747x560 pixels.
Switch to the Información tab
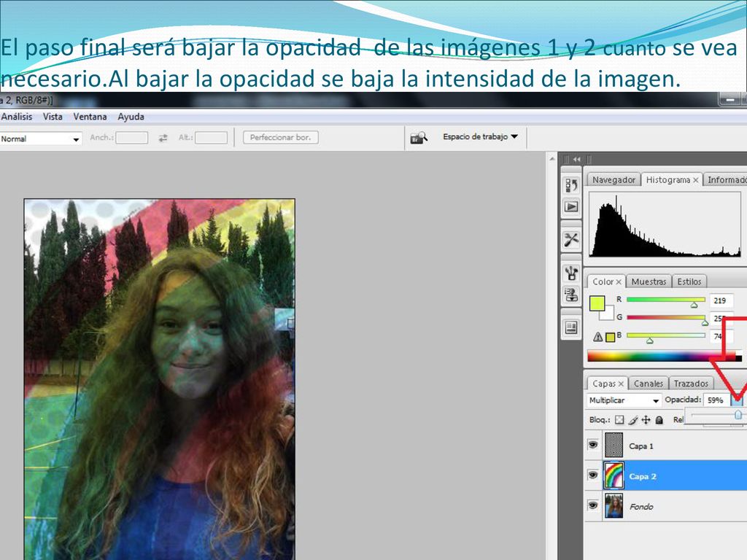click(x=726, y=180)
